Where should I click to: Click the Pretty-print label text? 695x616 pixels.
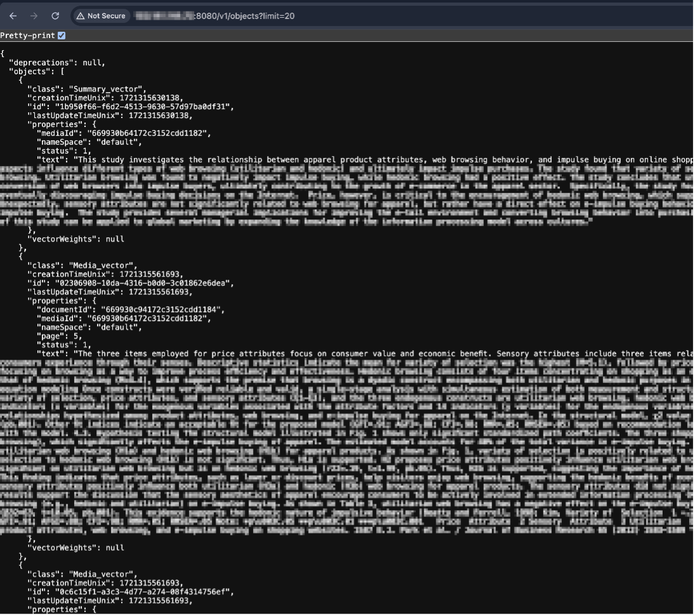point(28,36)
